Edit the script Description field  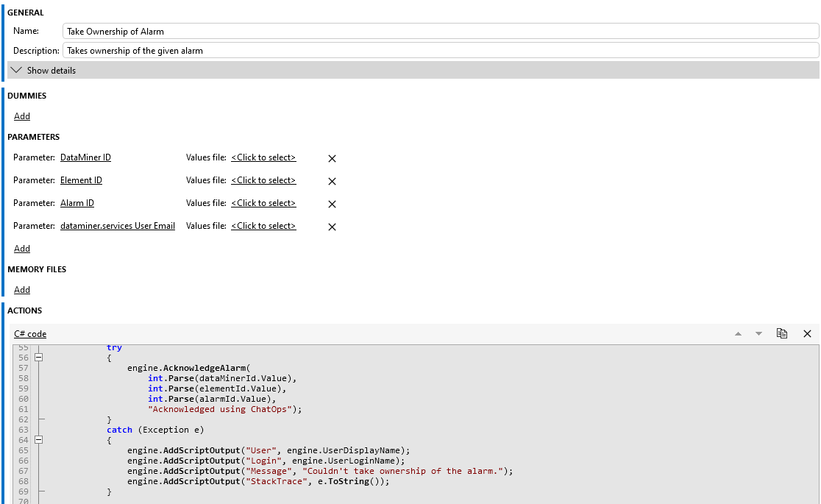pyautogui.click(x=441, y=51)
